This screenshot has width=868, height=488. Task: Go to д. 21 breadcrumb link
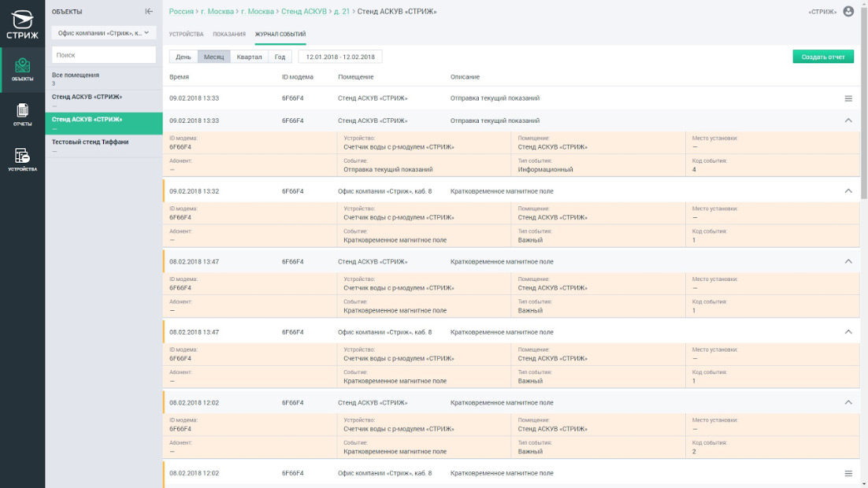coord(342,11)
